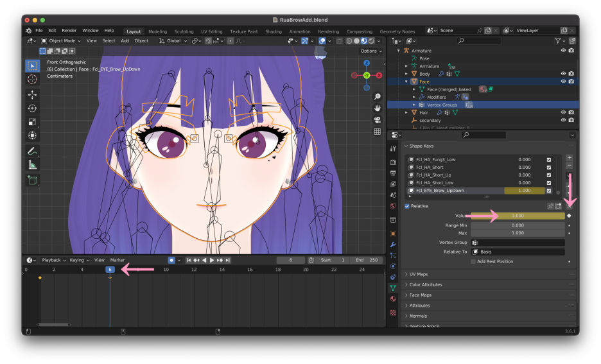Open viewport Add menu
The height and width of the screenshot is (364, 601).
click(x=125, y=40)
